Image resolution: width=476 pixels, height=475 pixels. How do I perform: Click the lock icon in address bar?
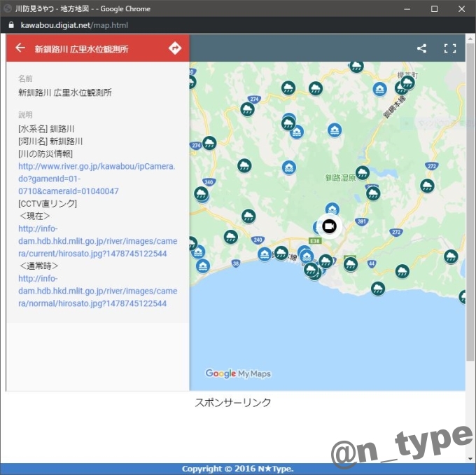(10, 25)
